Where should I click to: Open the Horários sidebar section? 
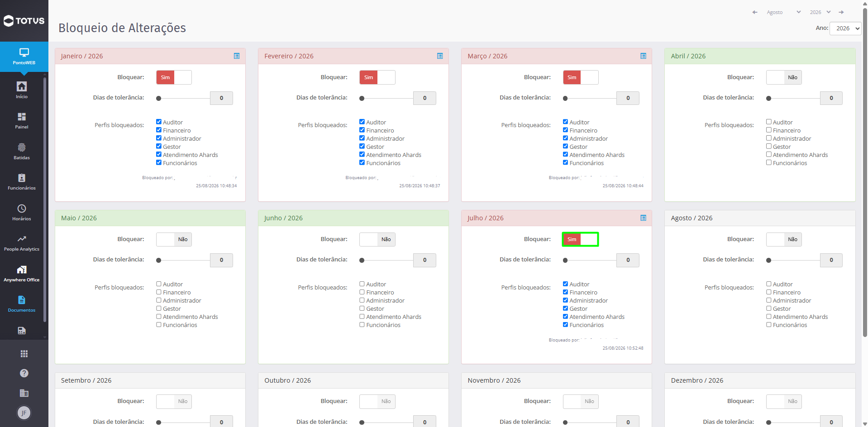pos(22,213)
